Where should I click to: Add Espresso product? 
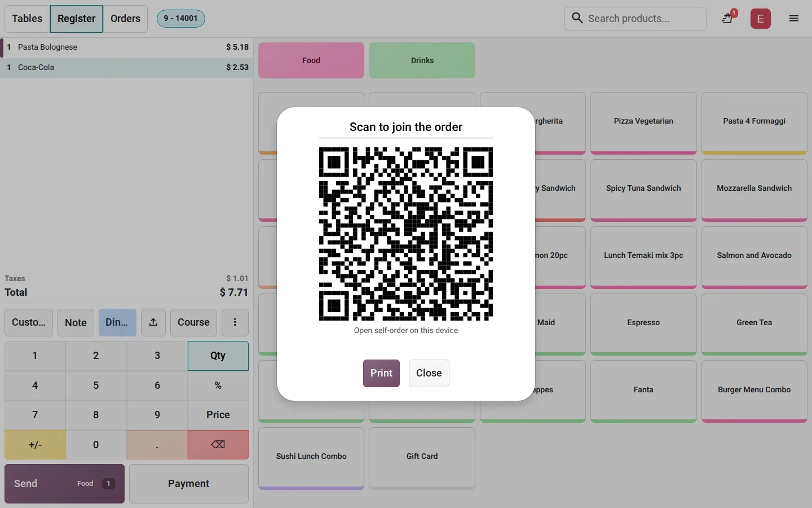coord(643,325)
